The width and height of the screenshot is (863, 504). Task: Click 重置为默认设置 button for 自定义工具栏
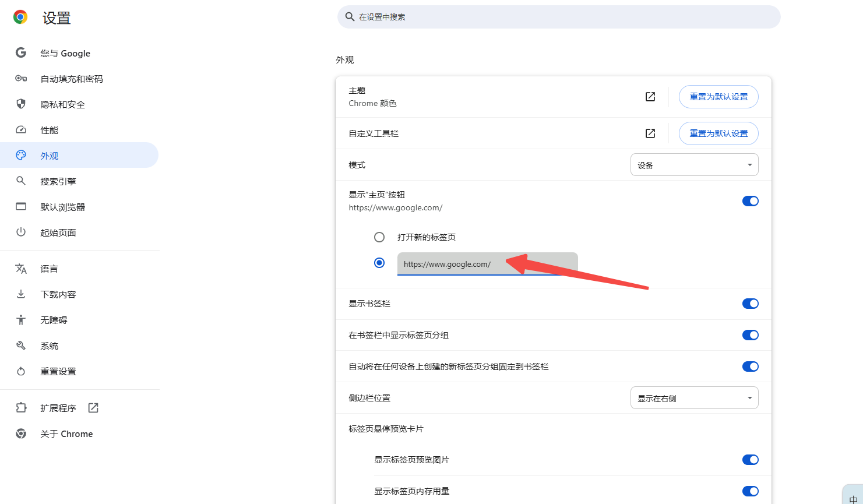click(718, 133)
